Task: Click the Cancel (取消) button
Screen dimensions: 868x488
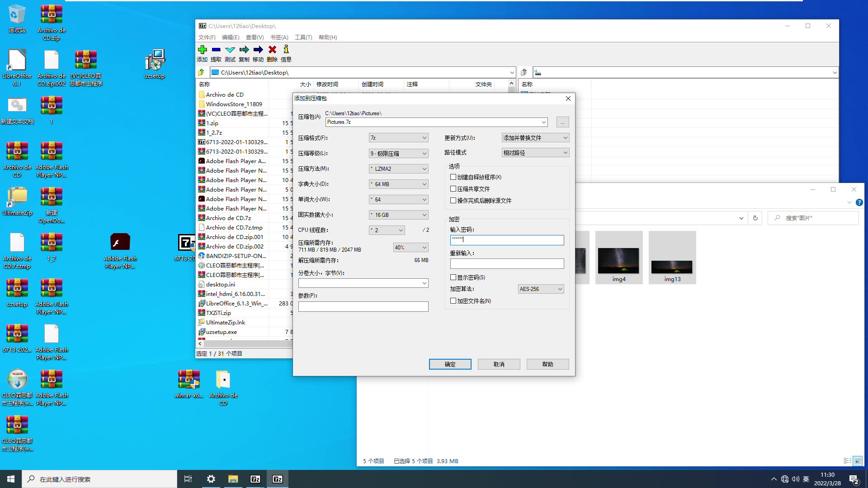Action: click(499, 364)
